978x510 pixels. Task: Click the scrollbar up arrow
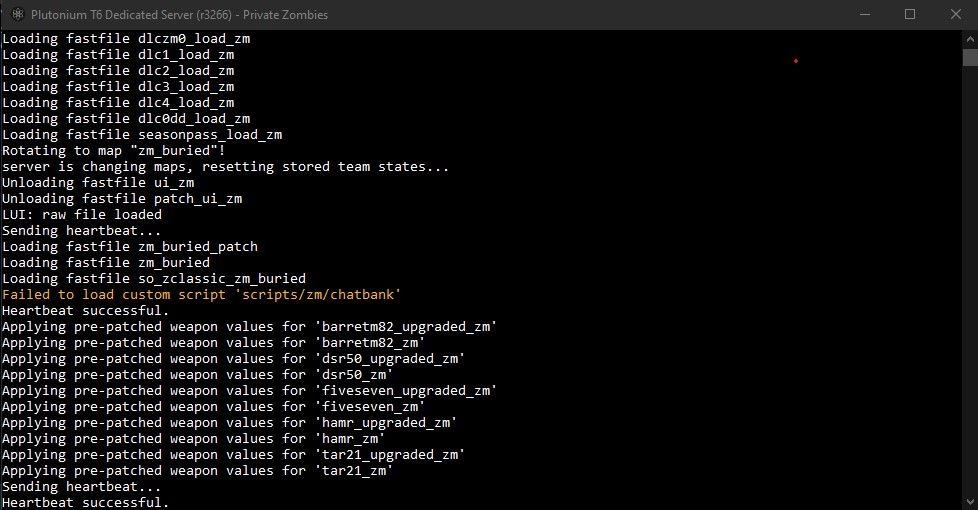click(970, 38)
